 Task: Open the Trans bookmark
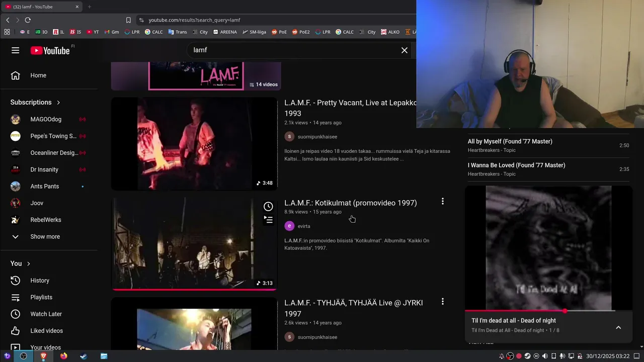point(178,32)
